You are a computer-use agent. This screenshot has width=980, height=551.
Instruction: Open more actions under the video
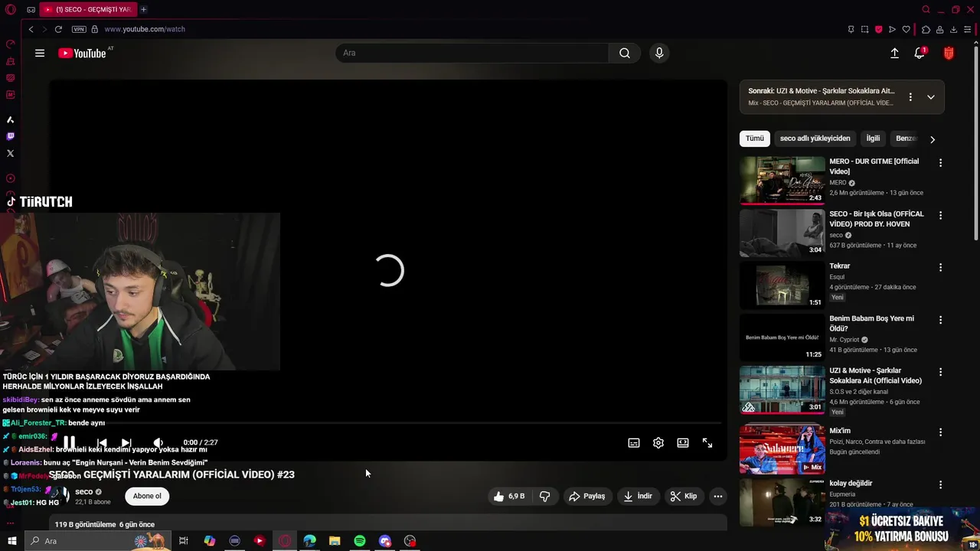[x=718, y=496]
